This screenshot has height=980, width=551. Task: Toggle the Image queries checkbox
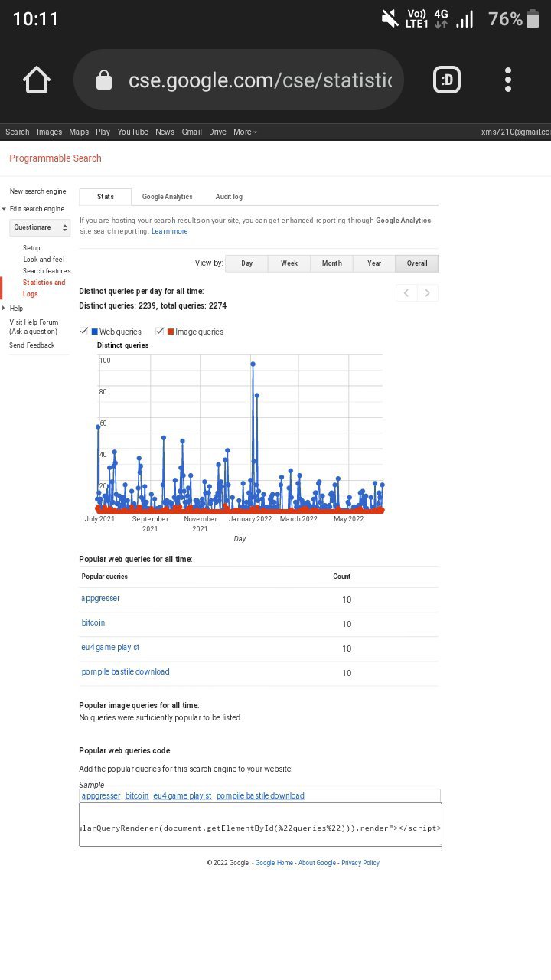160,332
